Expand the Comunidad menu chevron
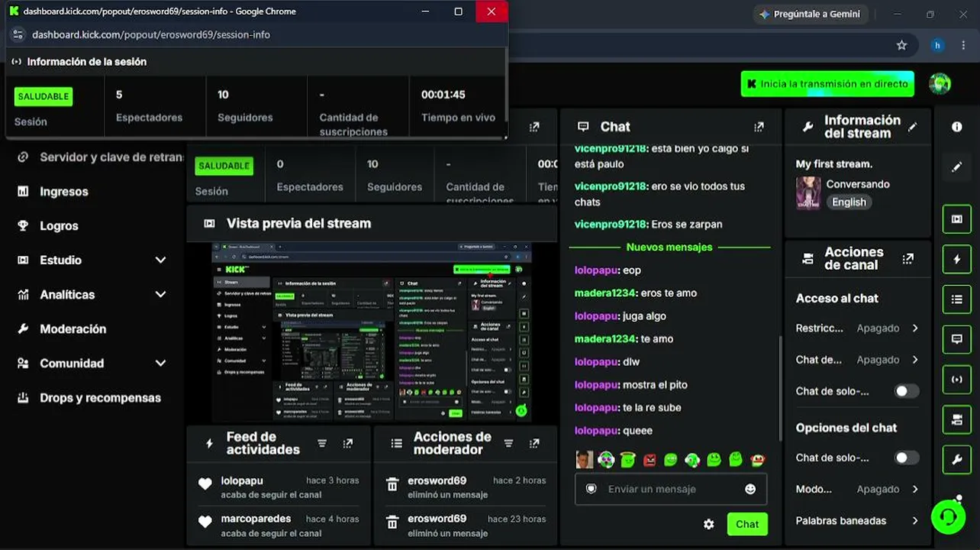The height and width of the screenshot is (550, 980). tap(160, 364)
